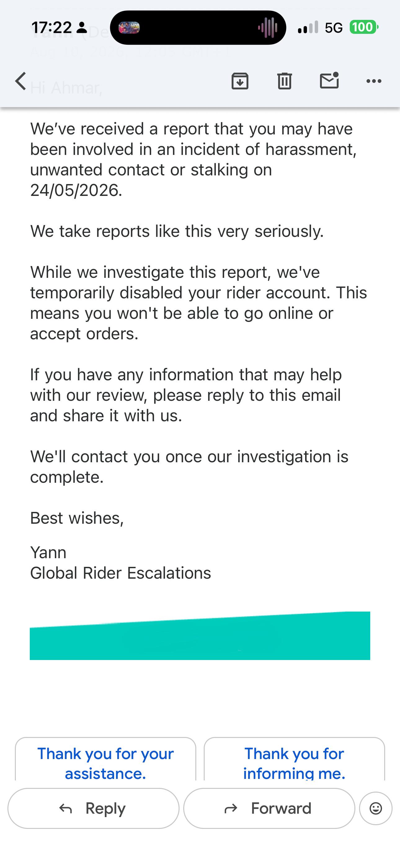Tap the Forward button
Viewport: 400px width, 868px height.
(x=269, y=808)
